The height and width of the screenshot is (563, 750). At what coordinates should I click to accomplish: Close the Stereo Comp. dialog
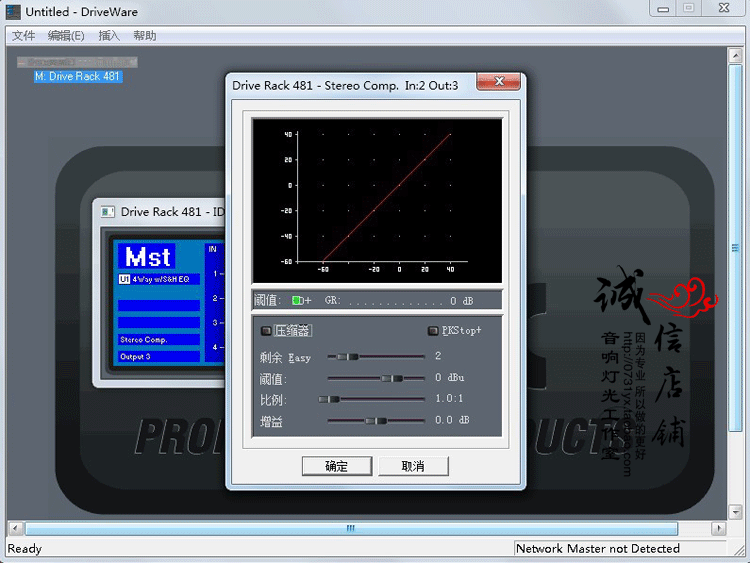498,81
